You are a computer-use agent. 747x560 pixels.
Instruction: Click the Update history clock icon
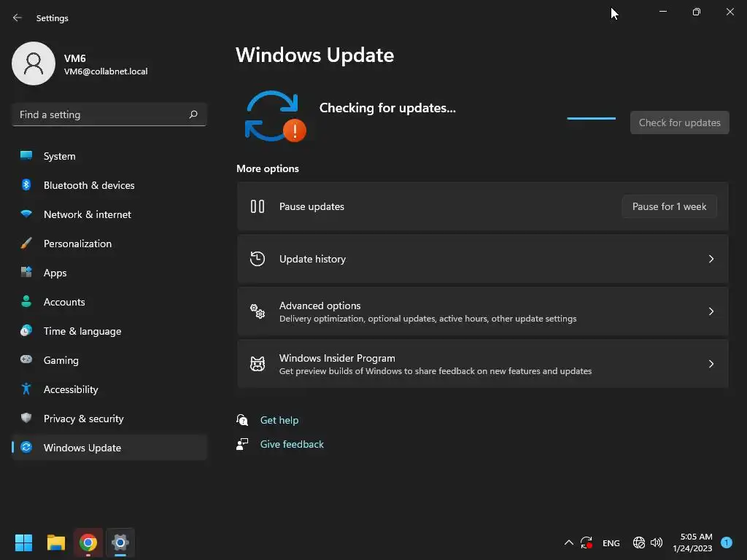[258, 259]
